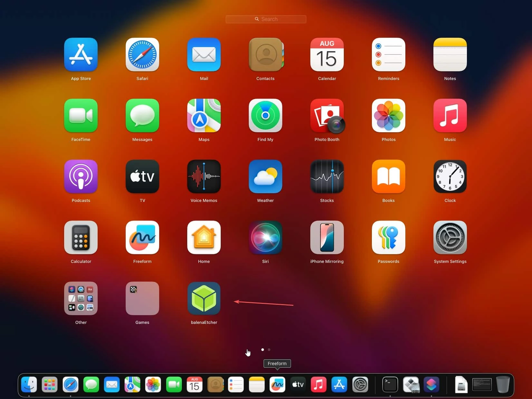Viewport: 532px width, 399px height.
Task: Expand the Other apps folder
Action: coord(81,298)
